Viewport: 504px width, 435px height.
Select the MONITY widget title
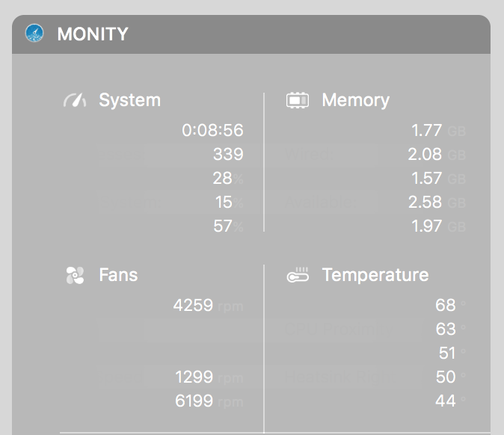click(x=93, y=34)
